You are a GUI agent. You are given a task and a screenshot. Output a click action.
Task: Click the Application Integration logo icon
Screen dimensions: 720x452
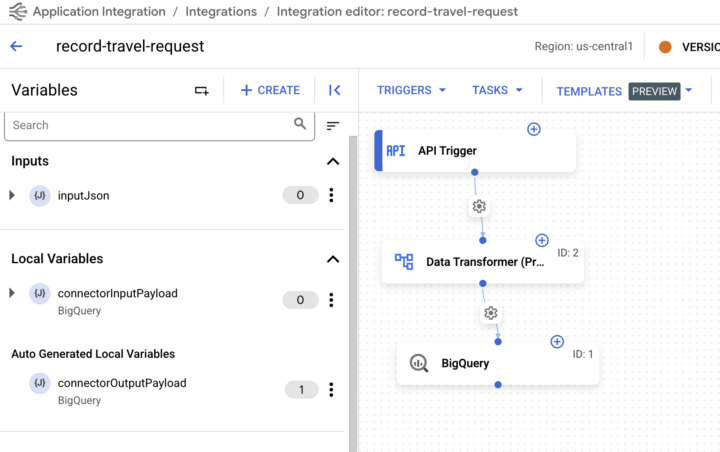pyautogui.click(x=18, y=11)
